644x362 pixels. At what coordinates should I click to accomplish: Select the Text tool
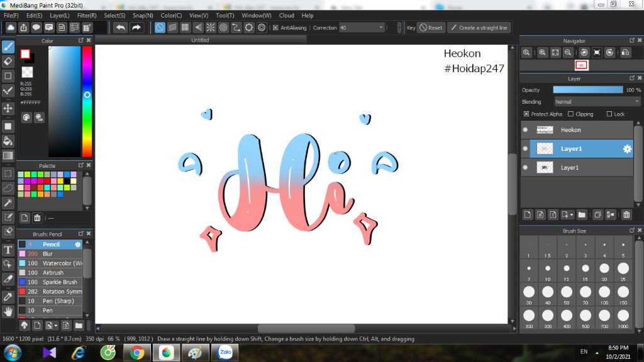8,250
